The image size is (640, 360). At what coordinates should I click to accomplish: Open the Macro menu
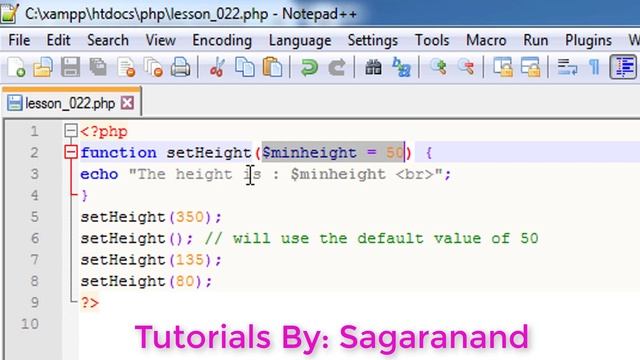pyautogui.click(x=486, y=40)
